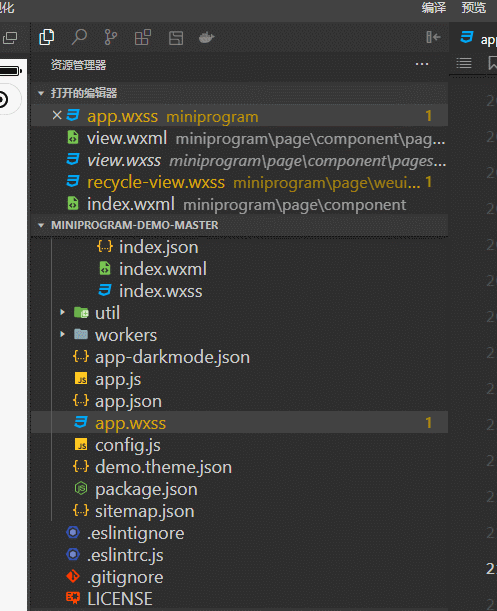Open sitemap.json file
The height and width of the screenshot is (611, 497).
(239, 510)
